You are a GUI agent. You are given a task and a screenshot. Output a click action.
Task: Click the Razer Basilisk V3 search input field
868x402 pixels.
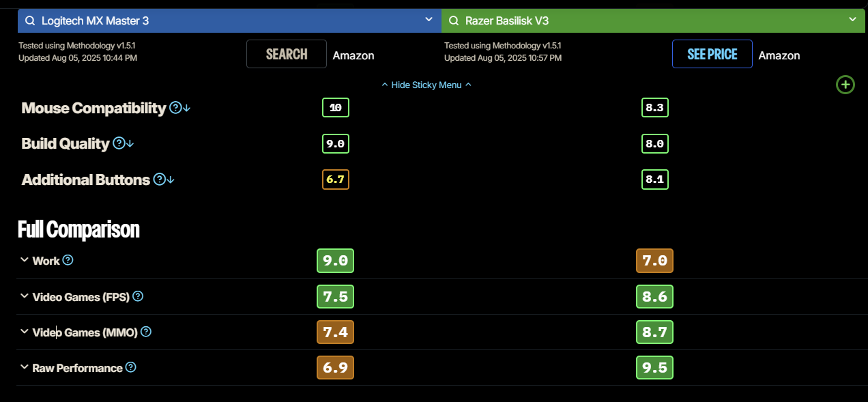(654, 20)
